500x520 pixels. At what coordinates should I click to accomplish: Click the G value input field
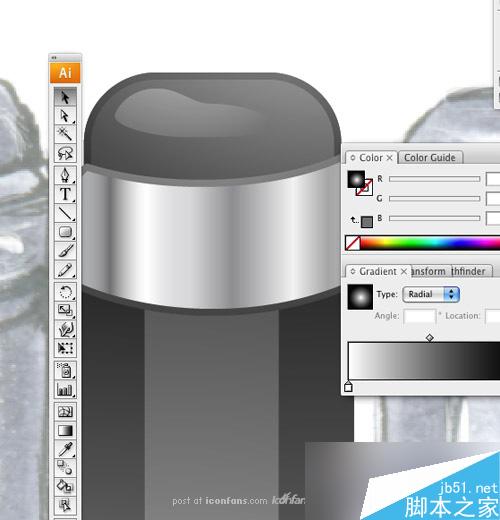(x=493, y=199)
